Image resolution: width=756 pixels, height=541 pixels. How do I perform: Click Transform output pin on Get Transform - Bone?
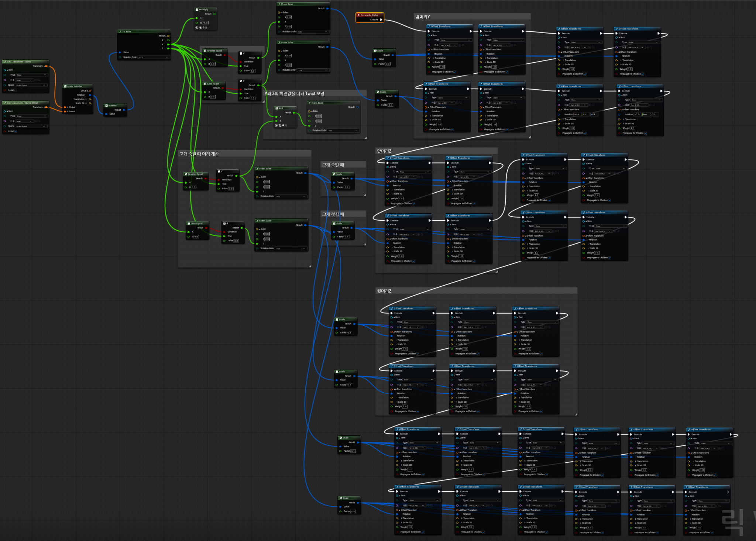coord(46,66)
